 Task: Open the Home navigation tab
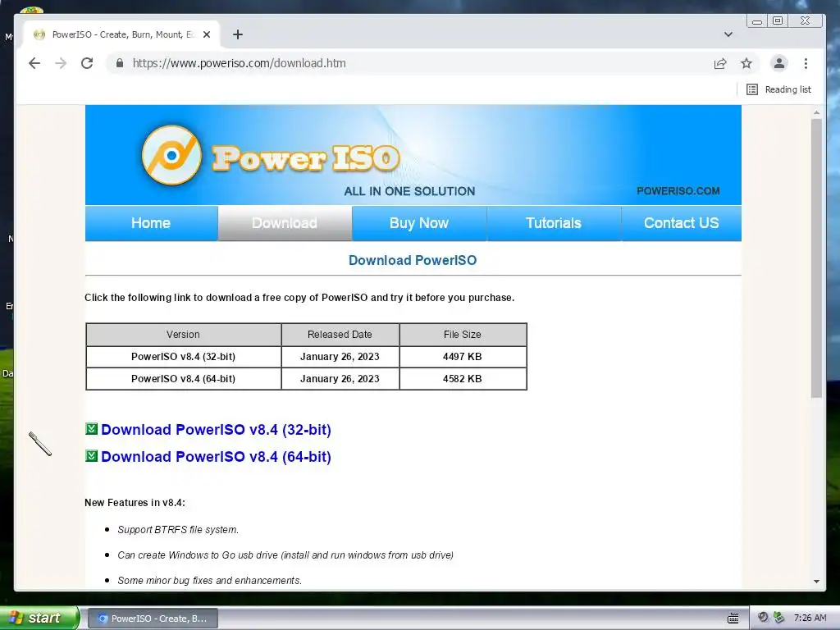click(151, 223)
